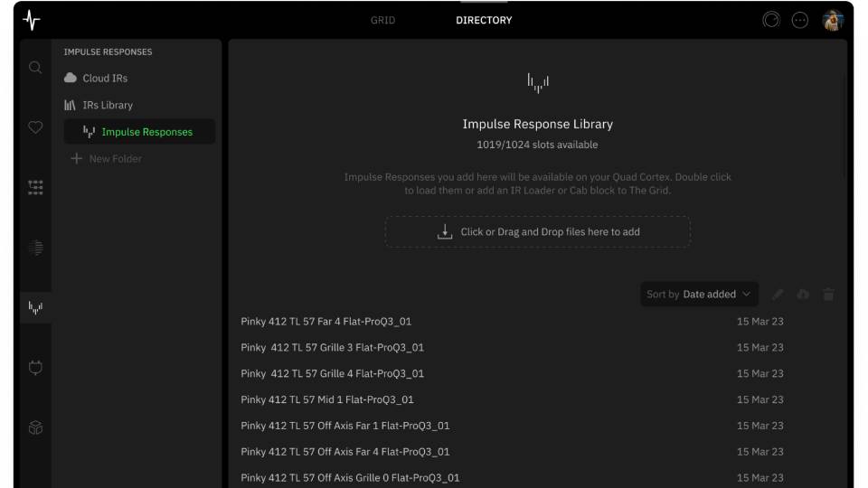Select Pinky 412 TL 57 Mid 1 file
The width and height of the screenshot is (868, 488).
[327, 399]
